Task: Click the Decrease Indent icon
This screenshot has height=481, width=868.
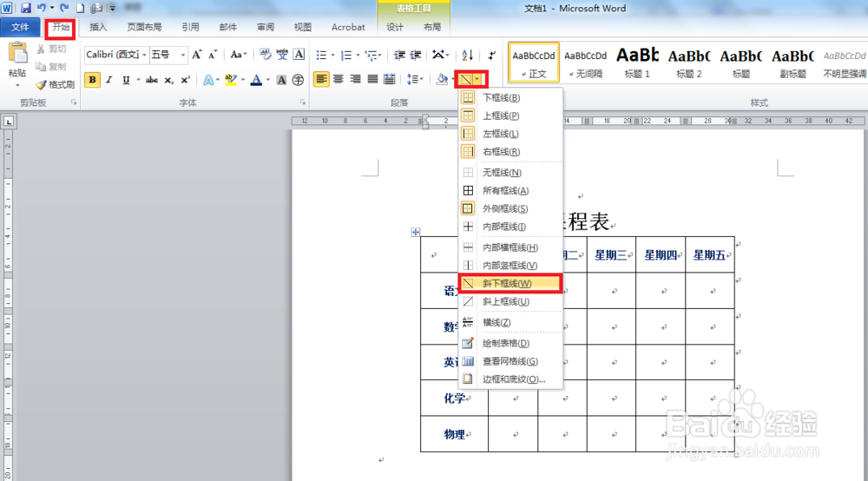Action: [x=399, y=55]
